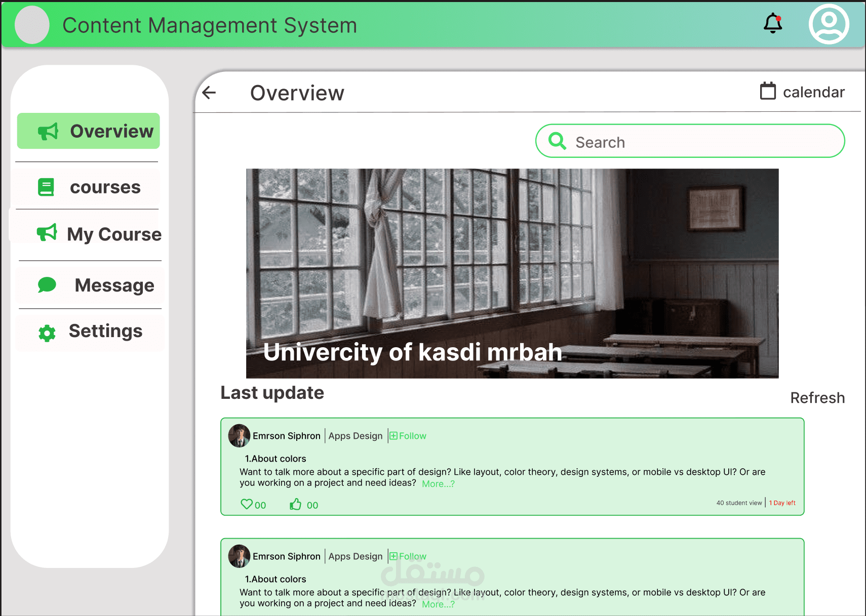Open the notification bell
Viewport: 866px width, 616px height.
pyautogui.click(x=773, y=23)
